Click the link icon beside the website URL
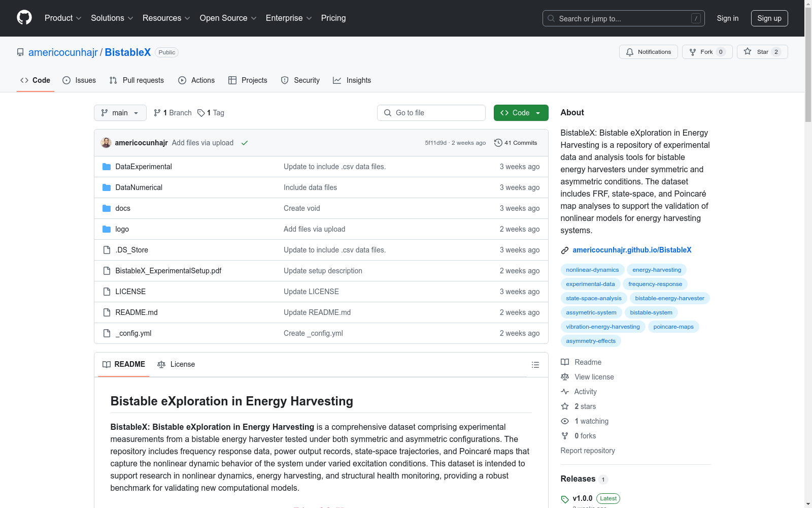Image resolution: width=812 pixels, height=508 pixels. pos(565,250)
